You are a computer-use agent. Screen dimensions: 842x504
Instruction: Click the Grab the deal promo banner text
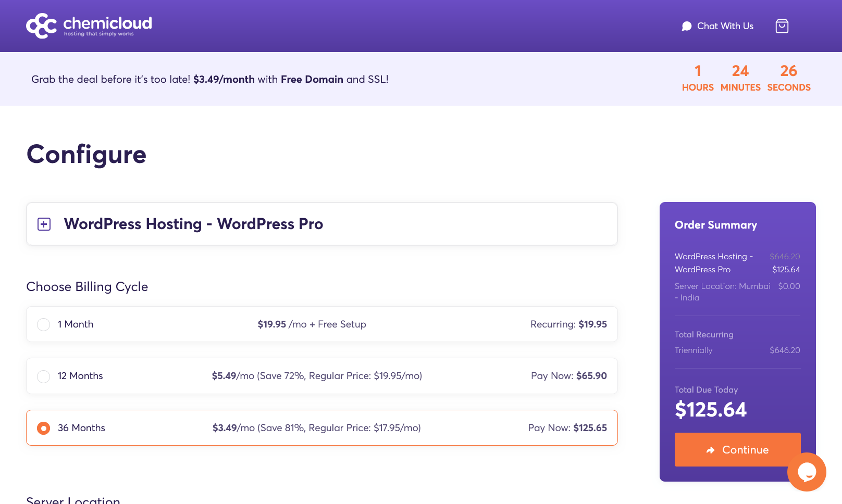click(210, 79)
